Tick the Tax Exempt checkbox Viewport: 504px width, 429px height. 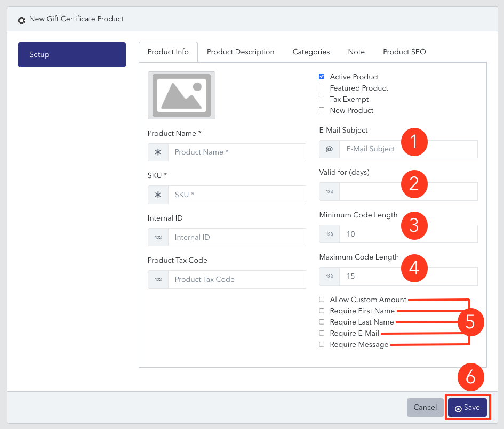(x=322, y=99)
